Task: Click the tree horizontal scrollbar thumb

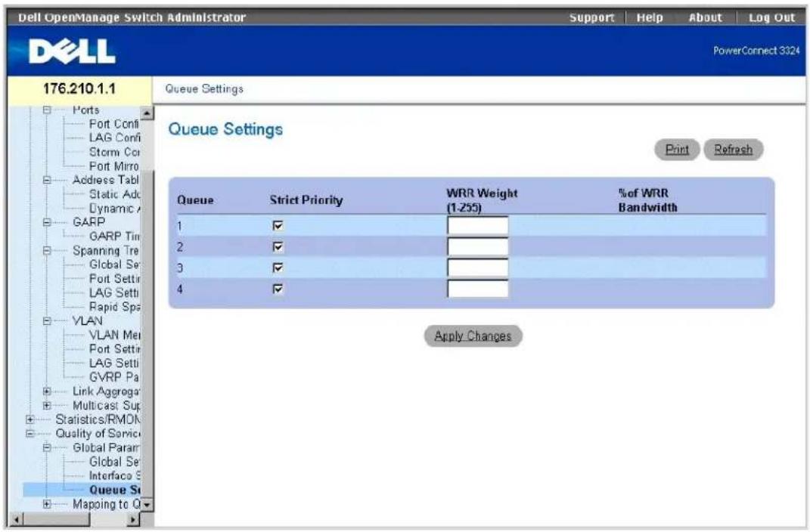Action: pyautogui.click(x=56, y=519)
